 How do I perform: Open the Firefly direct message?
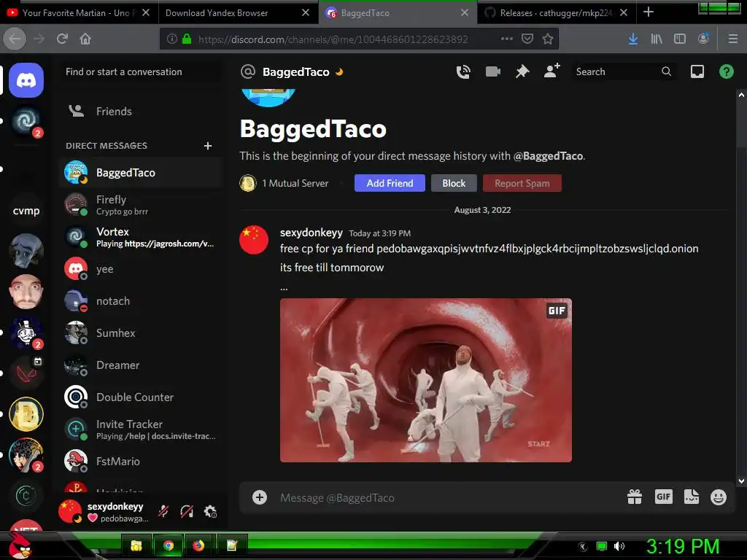point(141,205)
